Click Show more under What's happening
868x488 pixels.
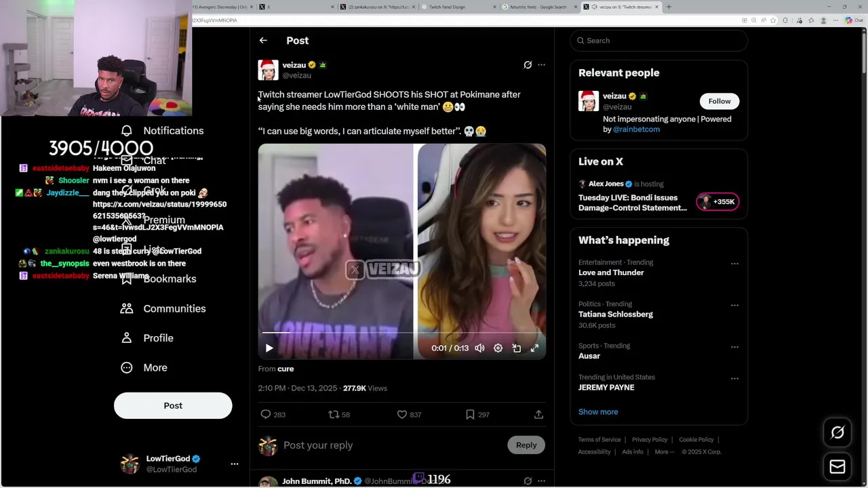coord(598,412)
